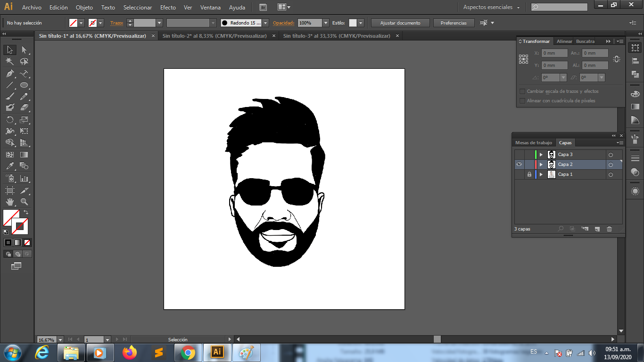The height and width of the screenshot is (362, 644).
Task: Open the Efecto menu
Action: (x=168, y=8)
